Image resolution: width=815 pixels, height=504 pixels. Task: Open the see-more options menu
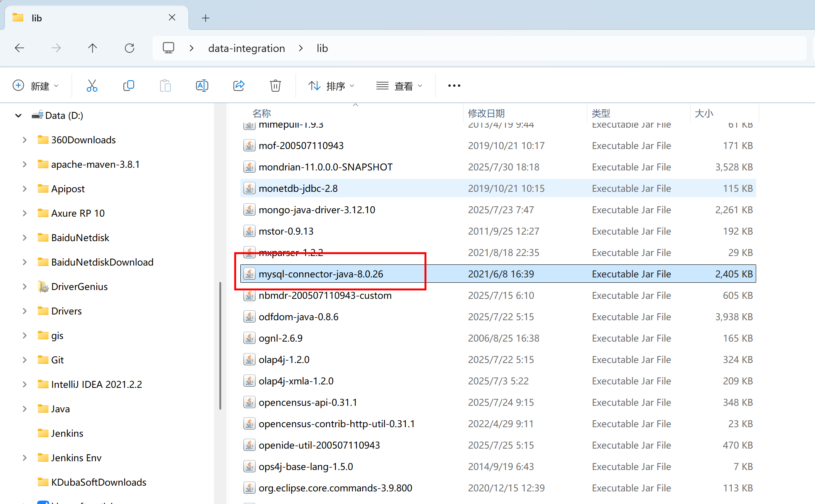[x=454, y=85]
